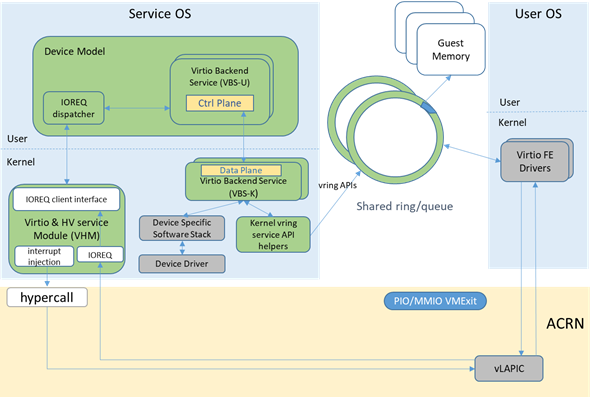Select Device Specific Software Stack box
Image resolution: width=607 pixels, height=397 pixels.
click(x=182, y=228)
